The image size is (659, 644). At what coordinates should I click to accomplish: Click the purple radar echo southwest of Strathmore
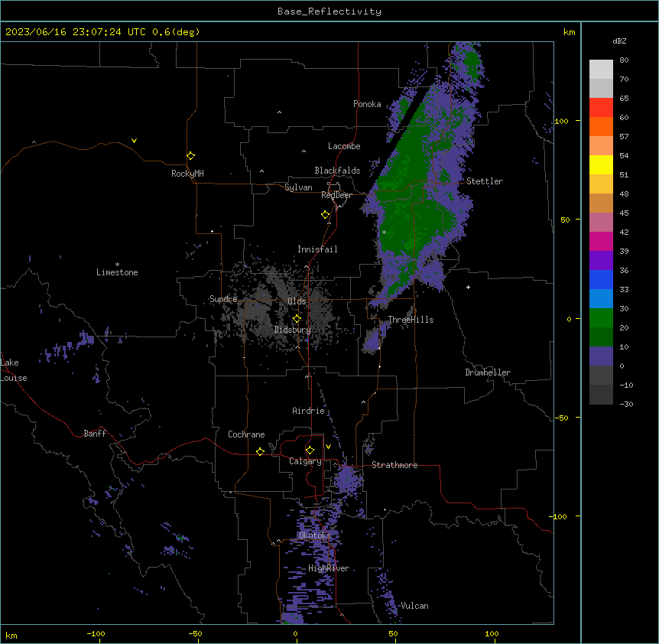pos(347,480)
